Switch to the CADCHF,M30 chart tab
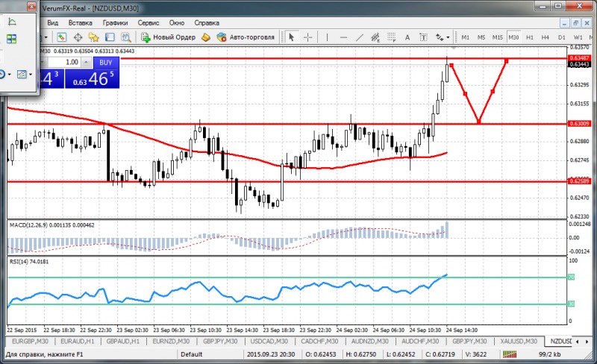Viewport: 597px width, 364px height. [319, 341]
